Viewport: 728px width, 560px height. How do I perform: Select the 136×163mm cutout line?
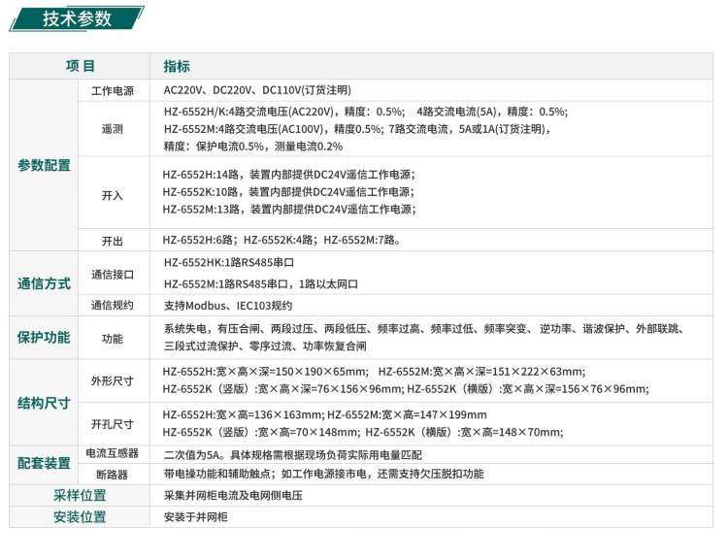324,414
